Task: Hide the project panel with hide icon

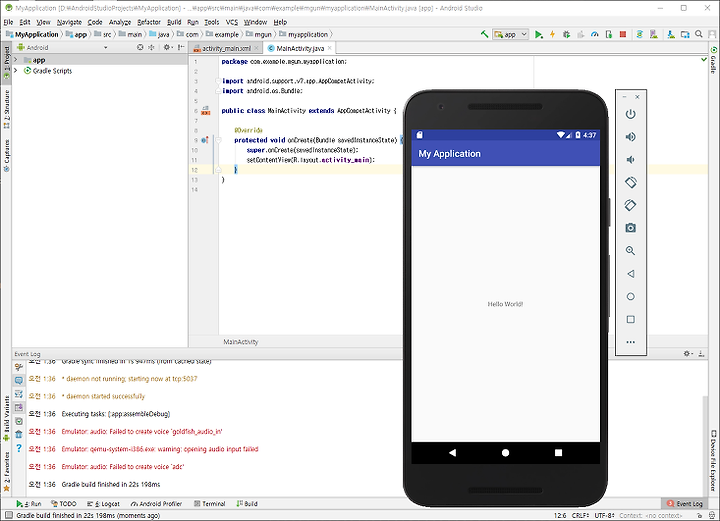Action: [x=181, y=47]
